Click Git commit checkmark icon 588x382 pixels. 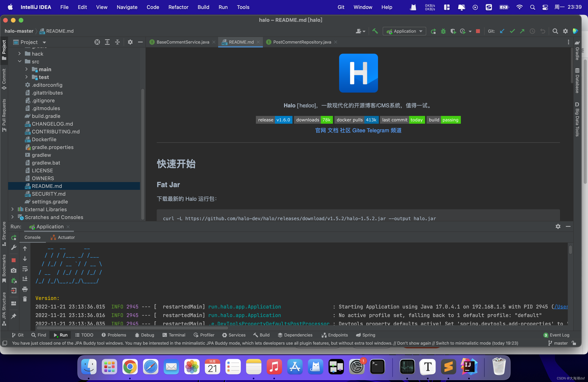512,31
